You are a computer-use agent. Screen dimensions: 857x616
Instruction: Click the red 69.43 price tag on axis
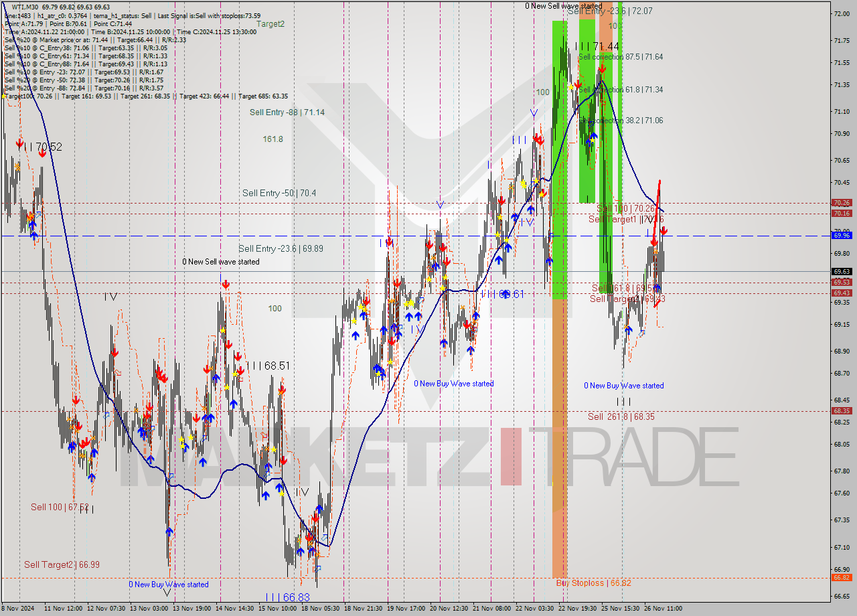[842, 293]
